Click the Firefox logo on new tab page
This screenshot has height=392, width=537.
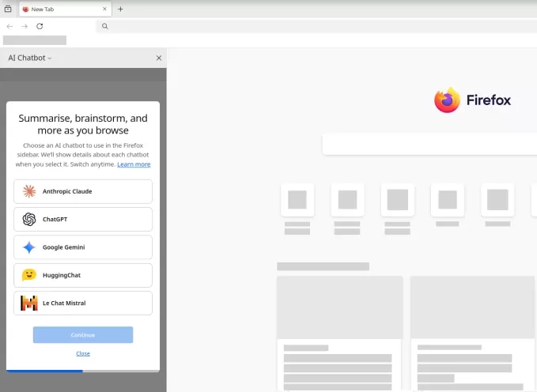pyautogui.click(x=447, y=100)
